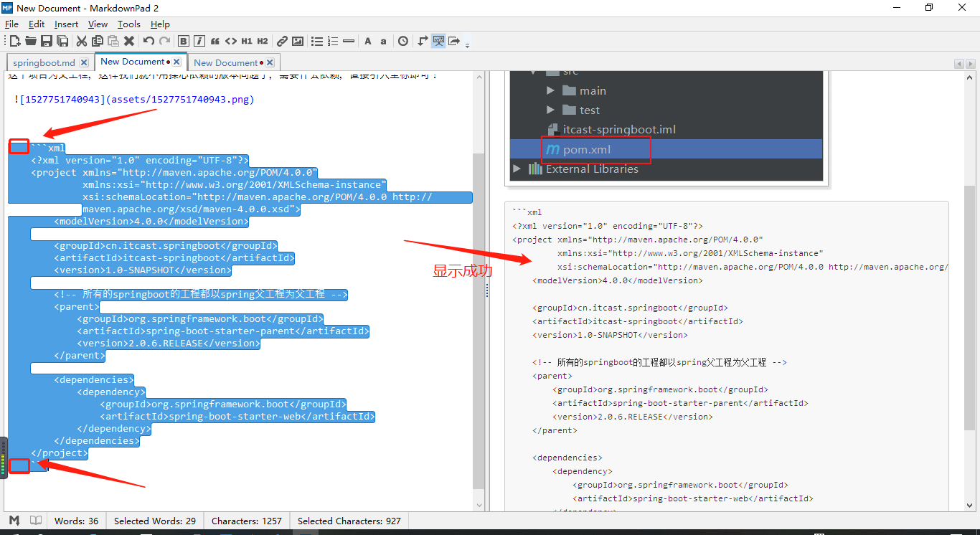Insert an image with the image toolbar icon
Viewport: 980px width, 535px height.
click(298, 41)
